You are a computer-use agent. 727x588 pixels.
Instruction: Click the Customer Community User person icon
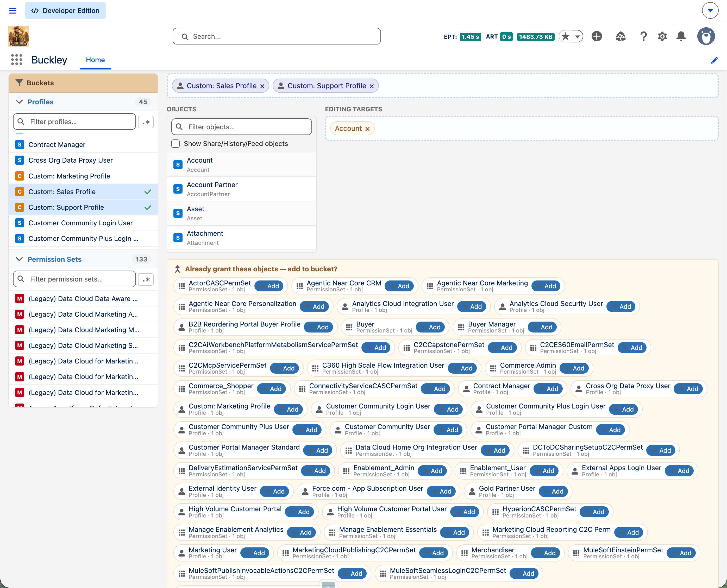click(x=338, y=430)
